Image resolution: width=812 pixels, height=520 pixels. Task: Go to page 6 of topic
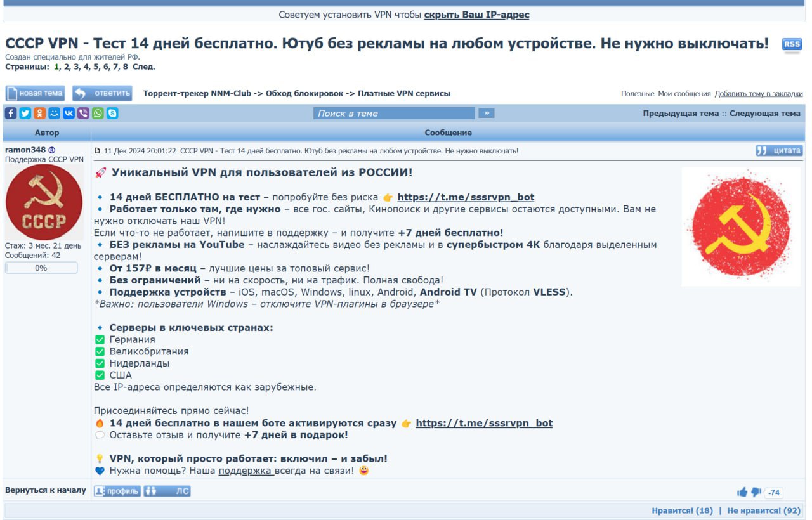click(x=105, y=67)
